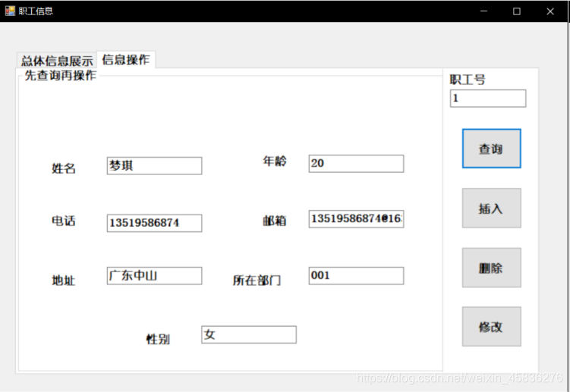The width and height of the screenshot is (570, 392).
Task: Click the 电话 field with 13519586874
Action: 155,223
